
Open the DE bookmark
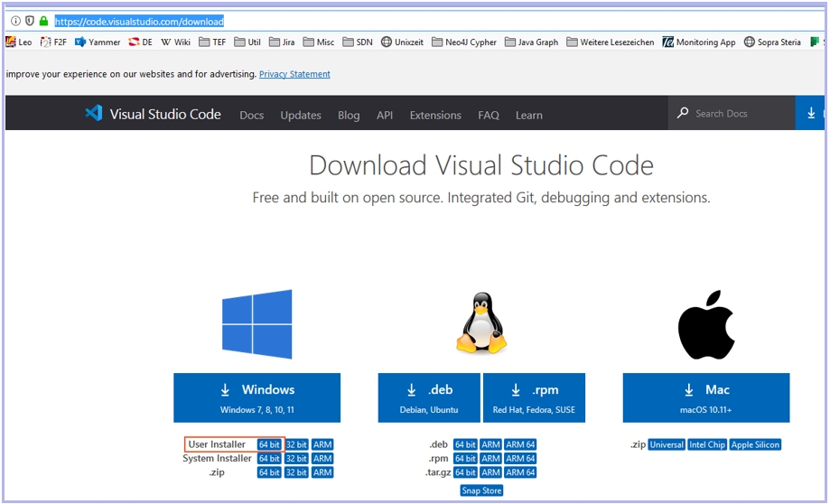(x=140, y=42)
